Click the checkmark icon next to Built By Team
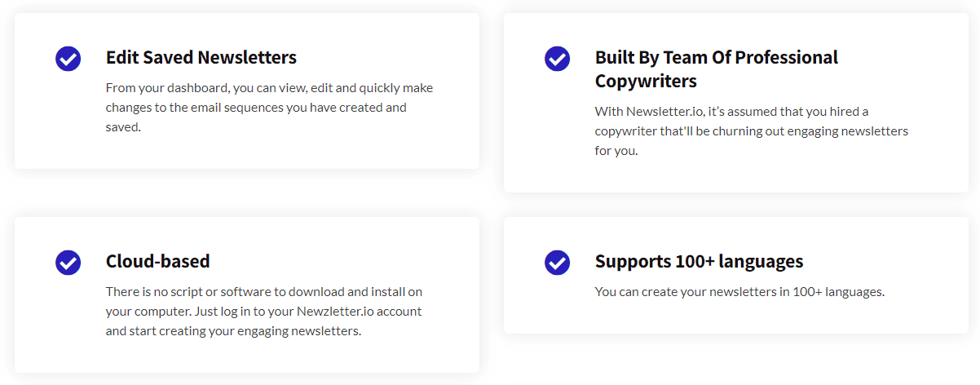980x385 pixels. [x=557, y=59]
